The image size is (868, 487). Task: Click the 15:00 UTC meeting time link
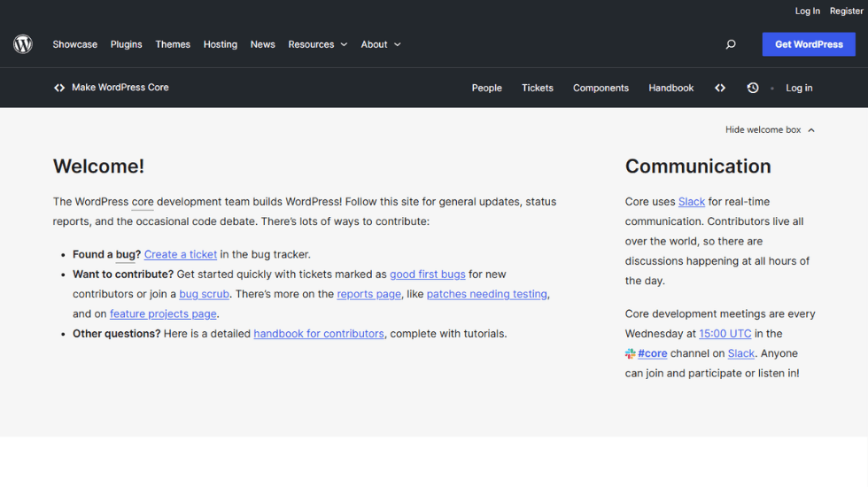tap(725, 334)
